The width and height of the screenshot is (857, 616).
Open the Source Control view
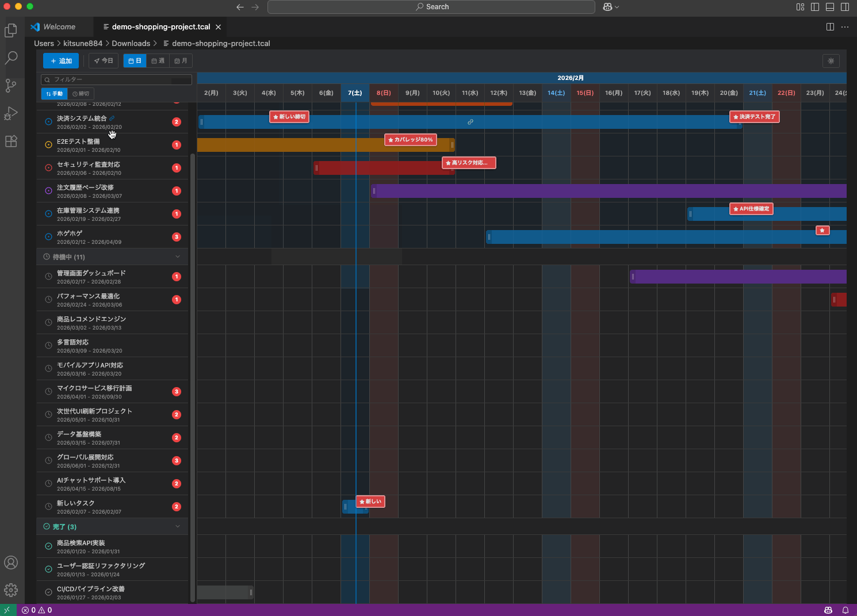click(x=11, y=86)
